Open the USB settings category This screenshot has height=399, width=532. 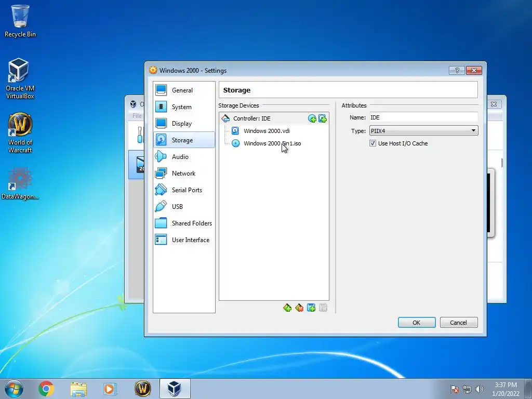(x=184, y=207)
